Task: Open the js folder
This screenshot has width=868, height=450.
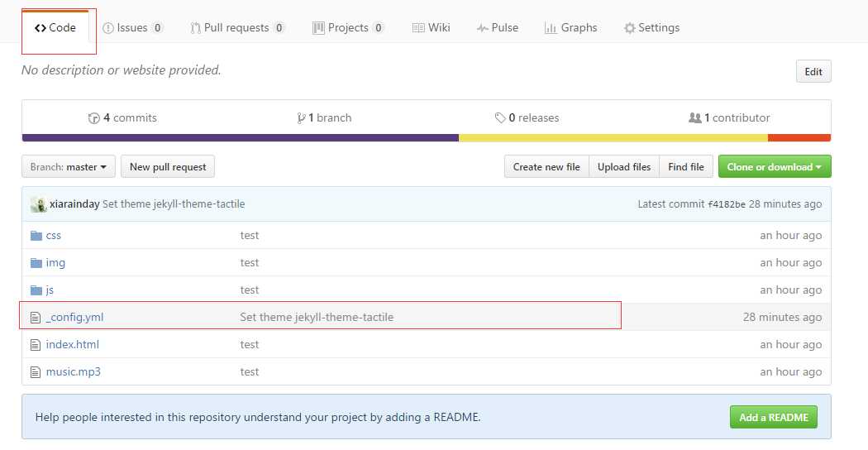Action: [50, 290]
